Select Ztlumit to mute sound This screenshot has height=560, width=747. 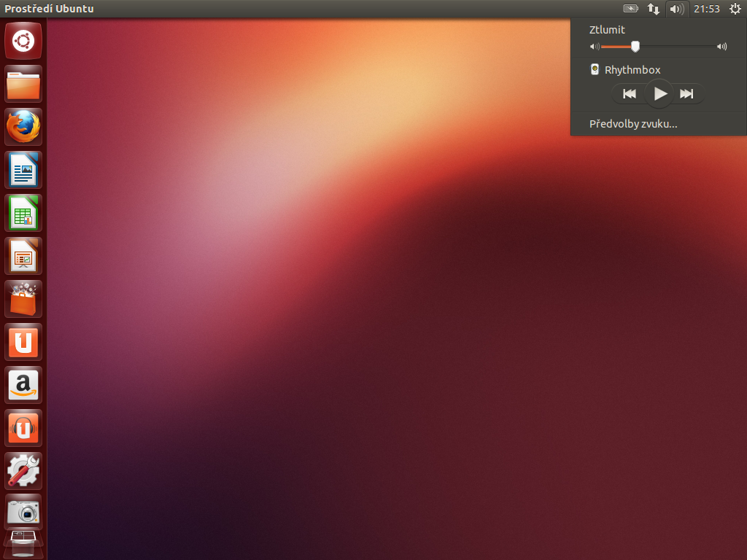pos(607,29)
